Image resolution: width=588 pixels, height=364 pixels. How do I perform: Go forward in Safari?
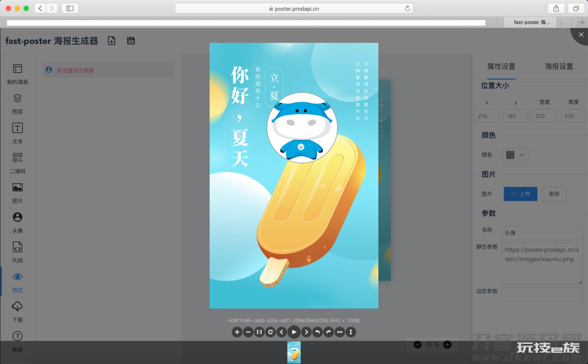click(52, 8)
